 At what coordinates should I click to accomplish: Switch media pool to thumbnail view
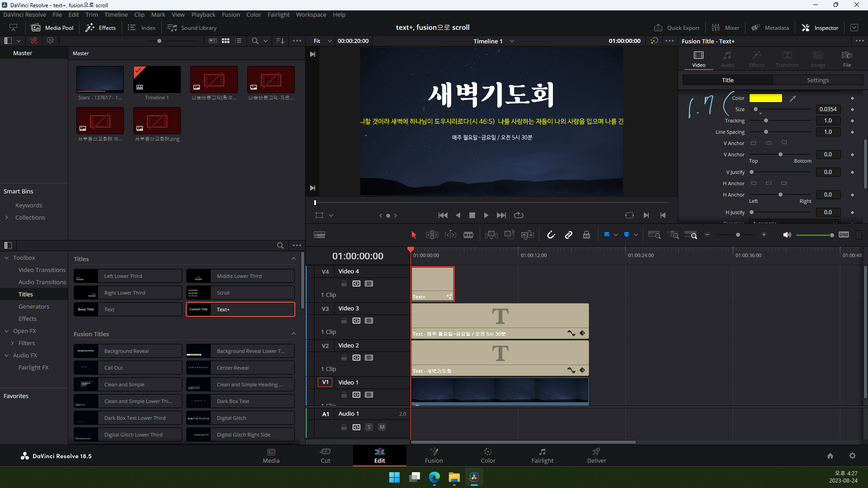tap(226, 41)
